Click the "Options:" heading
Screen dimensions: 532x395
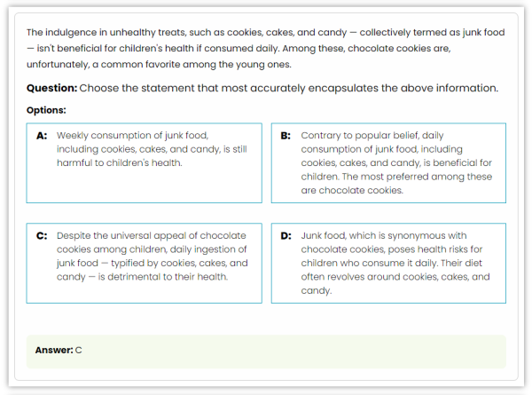46,110
